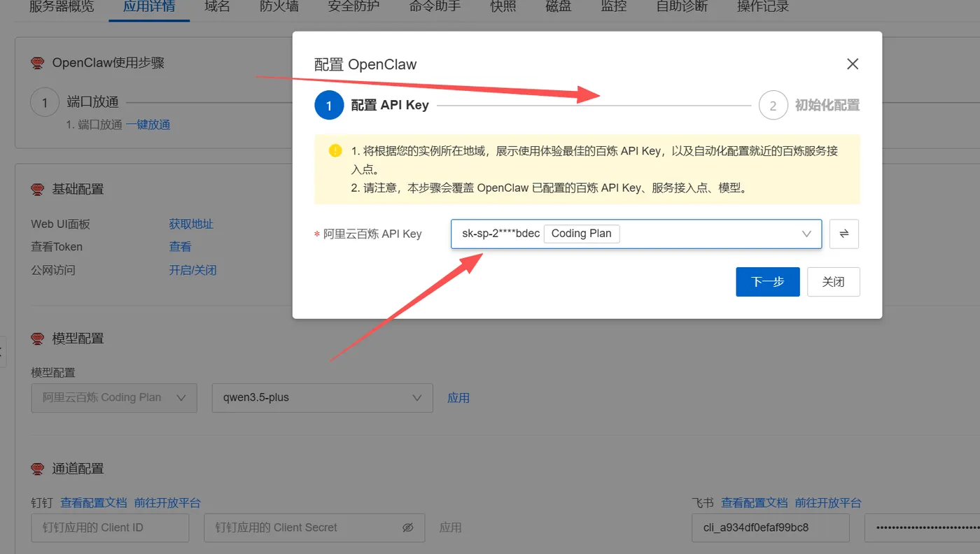
Task: Open the 命令助手 tab
Action: [x=435, y=7]
